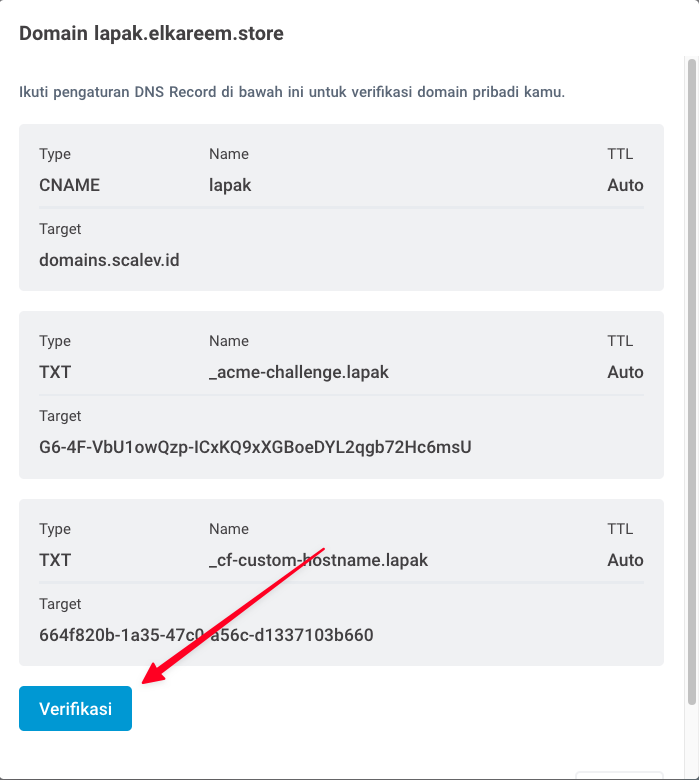Select the G6-4F-VbU1owQzp target value

pyautogui.click(x=255, y=447)
